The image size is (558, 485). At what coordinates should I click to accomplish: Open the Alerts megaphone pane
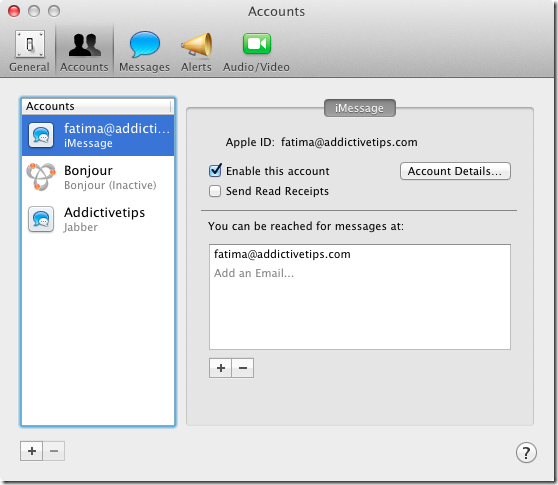[x=196, y=51]
